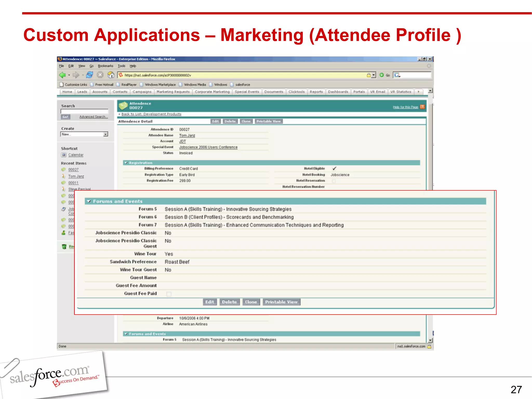532x399 pixels.
Task: Collapse the lower Forums and Events section
Action: click(x=126, y=334)
